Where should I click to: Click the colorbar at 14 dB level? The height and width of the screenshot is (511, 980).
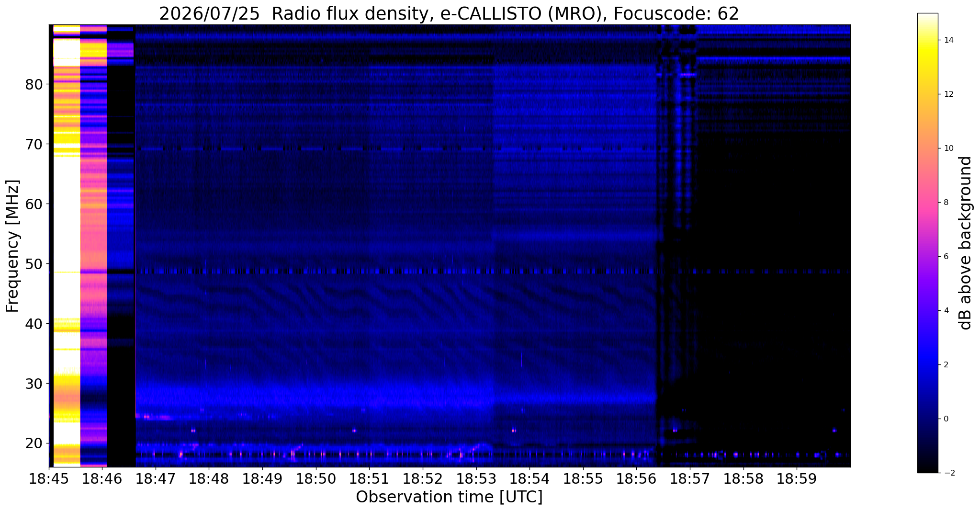pyautogui.click(x=927, y=40)
